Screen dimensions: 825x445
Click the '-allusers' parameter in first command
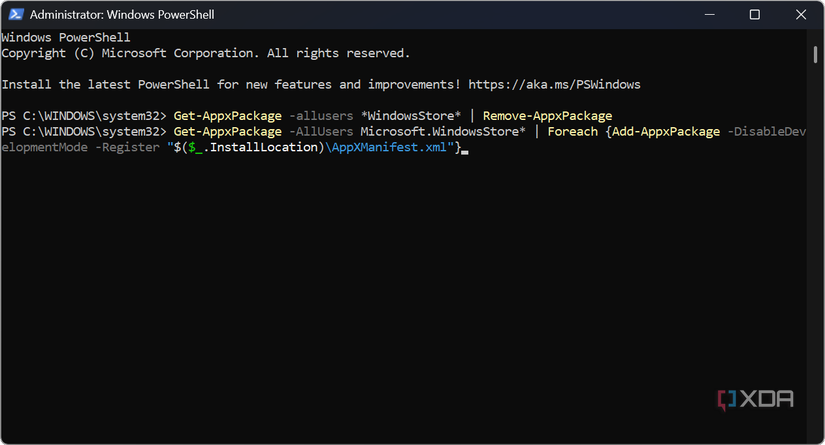[321, 116]
